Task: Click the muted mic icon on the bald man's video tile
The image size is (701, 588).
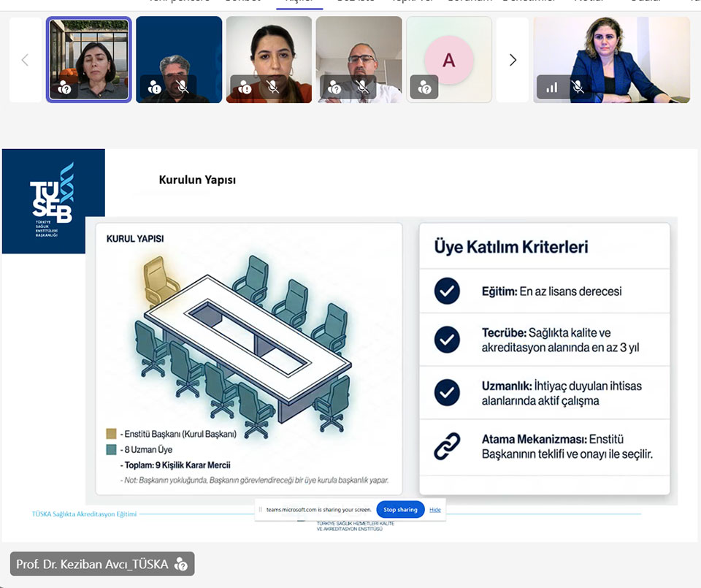Action: coord(363,87)
